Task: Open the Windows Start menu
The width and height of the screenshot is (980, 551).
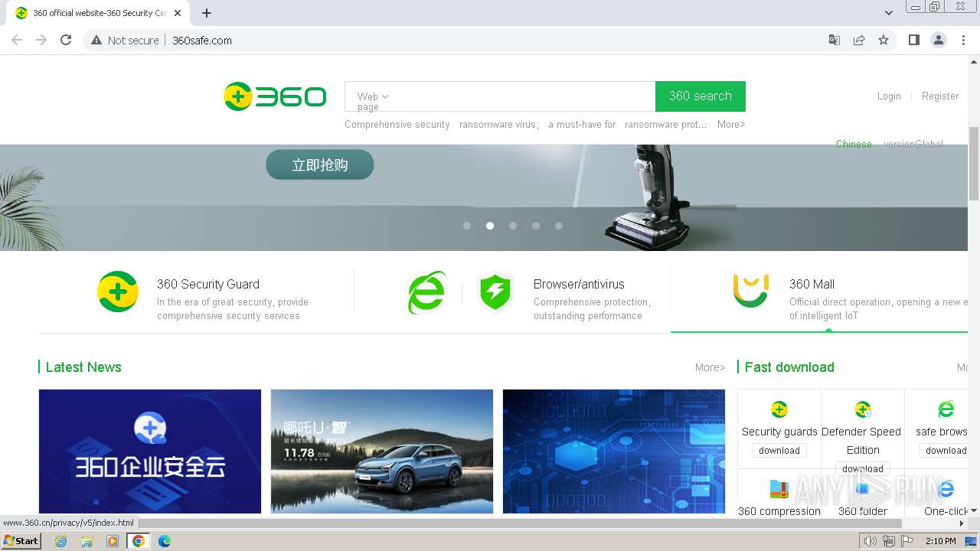Action: (21, 541)
